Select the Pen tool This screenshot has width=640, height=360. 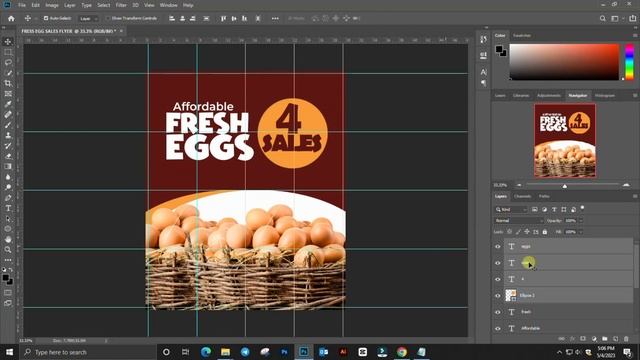[8, 198]
